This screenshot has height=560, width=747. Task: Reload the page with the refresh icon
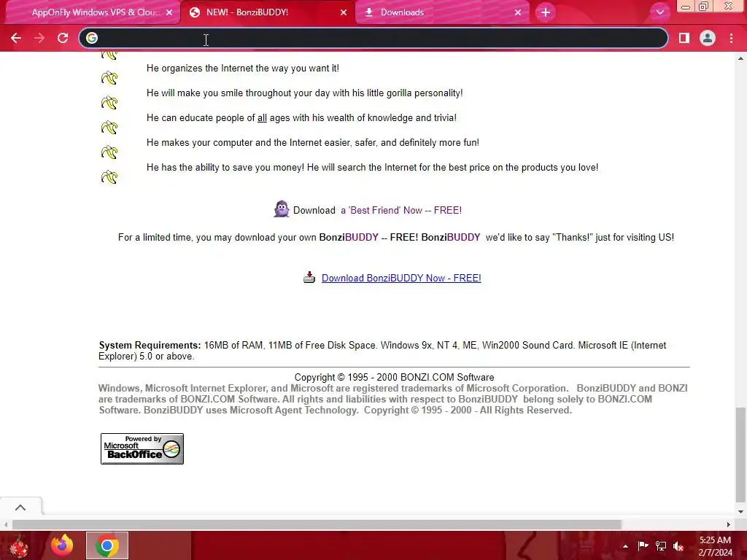click(63, 38)
